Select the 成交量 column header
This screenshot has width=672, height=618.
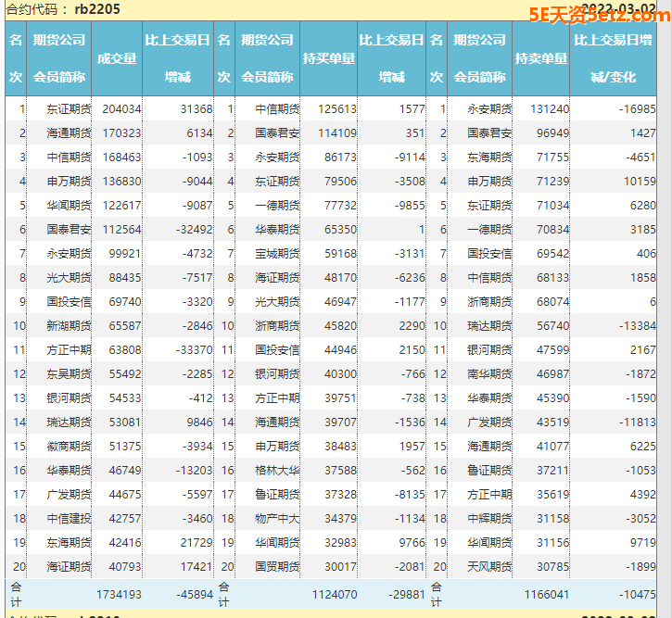pos(117,58)
